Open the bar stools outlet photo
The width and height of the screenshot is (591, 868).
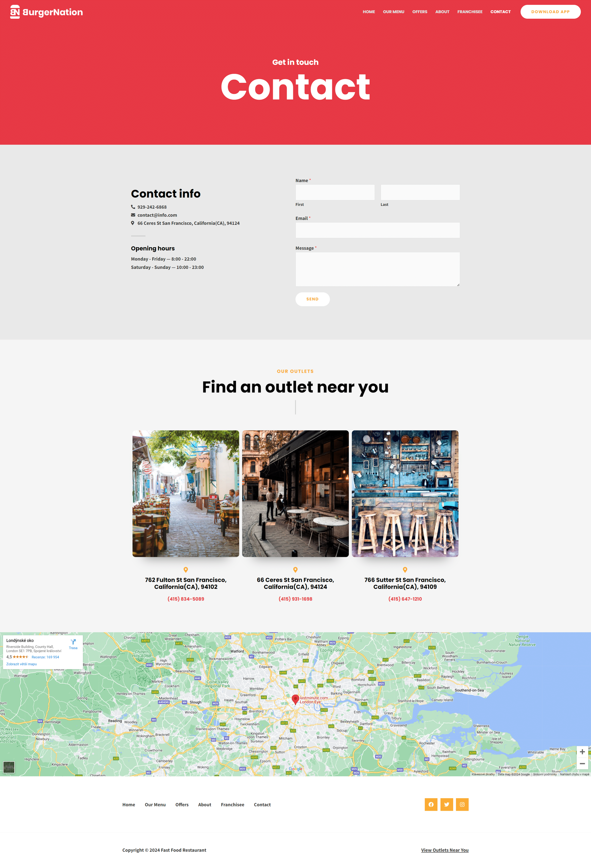coord(405,493)
